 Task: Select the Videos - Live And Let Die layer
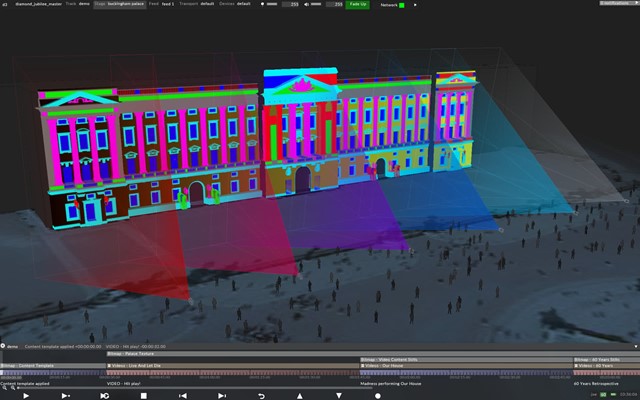point(233,366)
